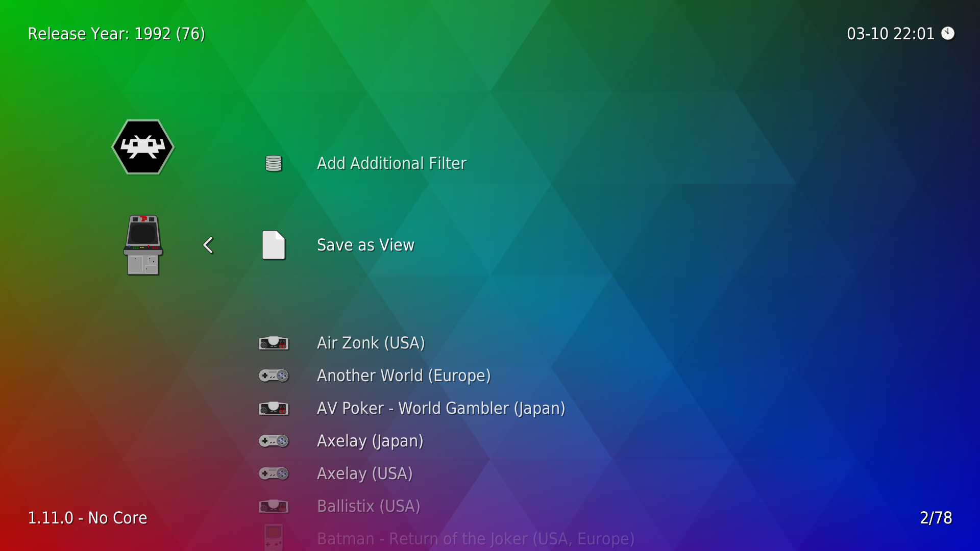Image resolution: width=980 pixels, height=551 pixels.
Task: Click the file icon next to Save as View
Action: 274,245
